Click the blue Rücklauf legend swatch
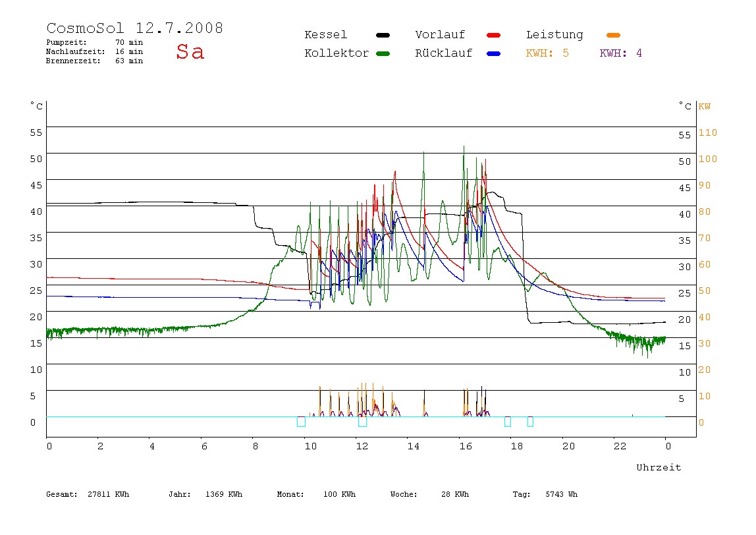 (x=494, y=53)
